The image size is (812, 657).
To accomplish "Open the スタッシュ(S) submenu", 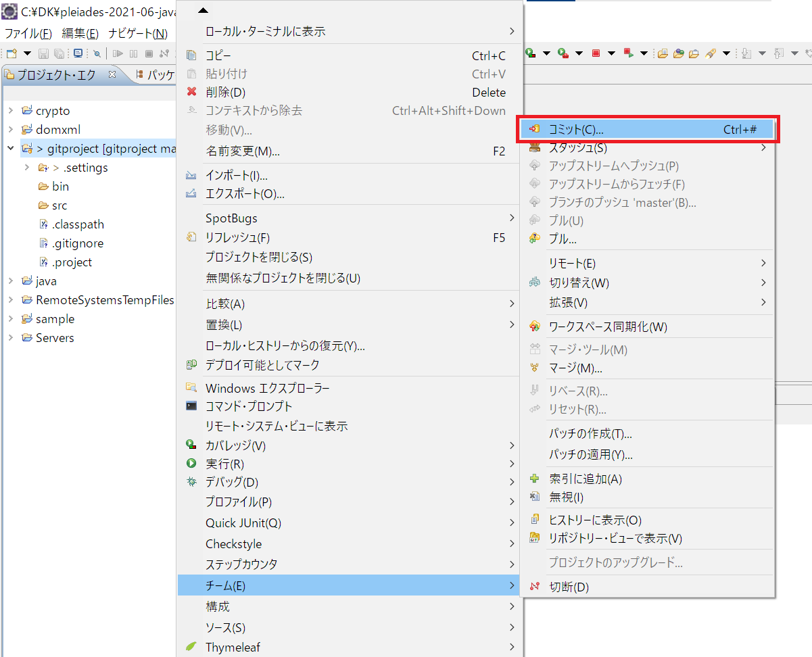I will point(648,147).
